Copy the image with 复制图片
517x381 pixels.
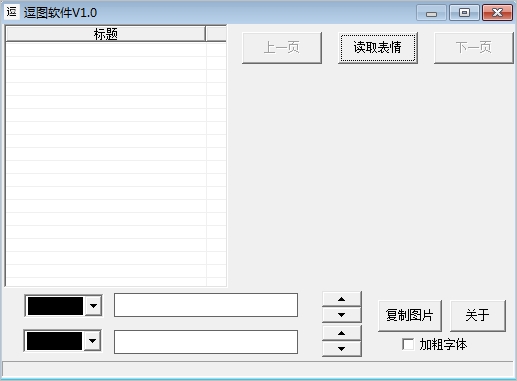[x=410, y=316]
